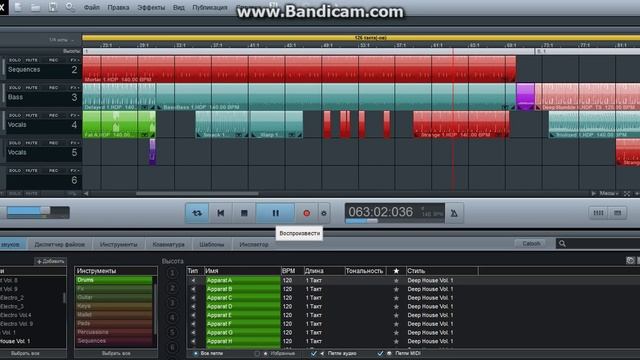This screenshot has height=360, width=640.
Task: Open the Масштаб zoom dropdown
Action: [x=609, y=193]
